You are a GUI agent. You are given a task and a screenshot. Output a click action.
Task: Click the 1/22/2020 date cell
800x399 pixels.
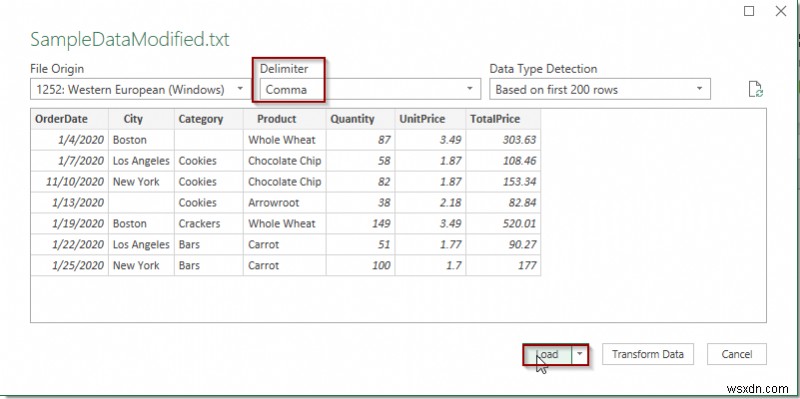(x=69, y=244)
